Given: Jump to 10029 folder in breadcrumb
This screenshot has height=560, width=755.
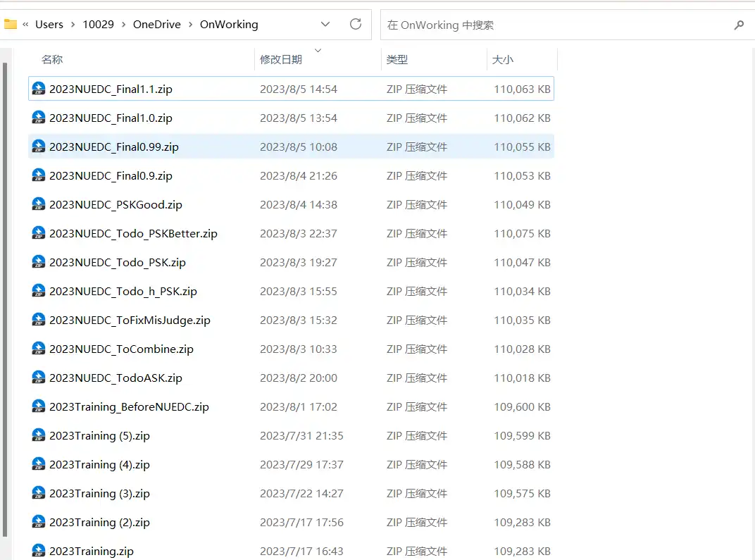Looking at the screenshot, I should (98, 25).
